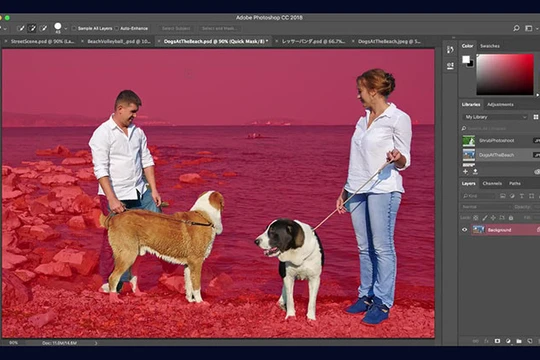Select the New Selection quick selection mode

pos(21,28)
